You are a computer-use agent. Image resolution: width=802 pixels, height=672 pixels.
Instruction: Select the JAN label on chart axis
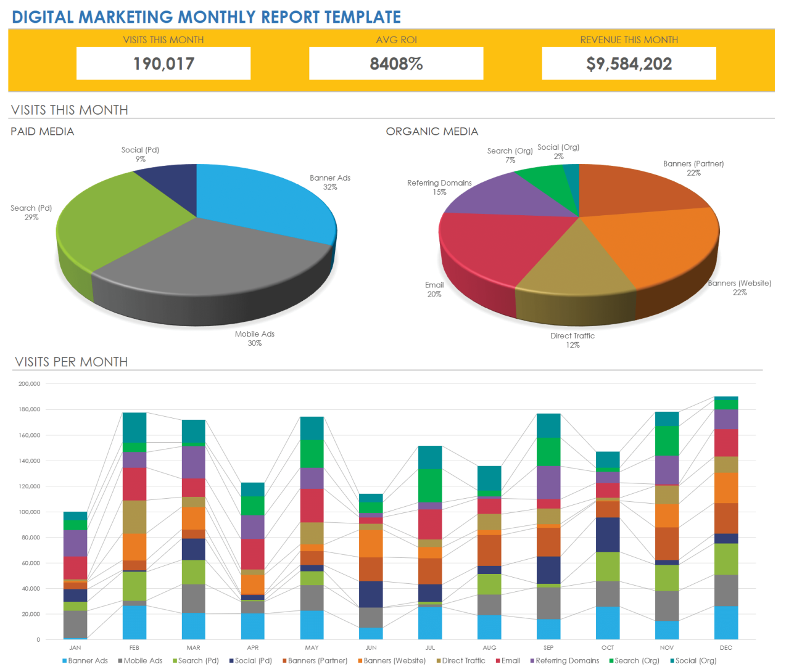(x=75, y=648)
